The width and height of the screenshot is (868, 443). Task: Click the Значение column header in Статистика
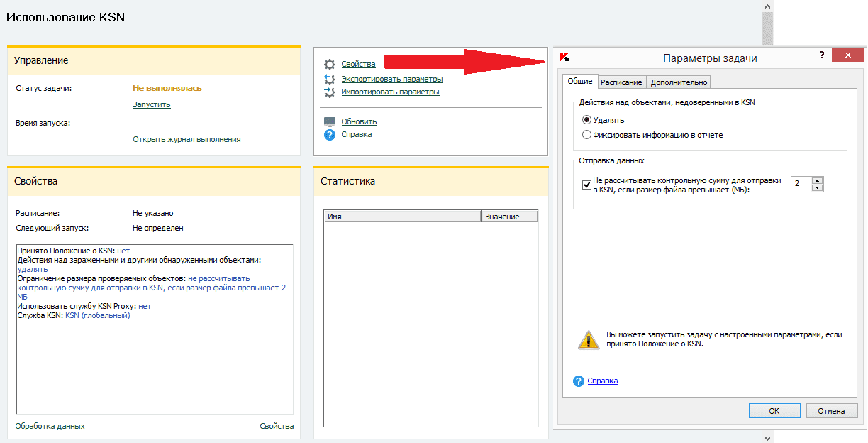coord(509,217)
